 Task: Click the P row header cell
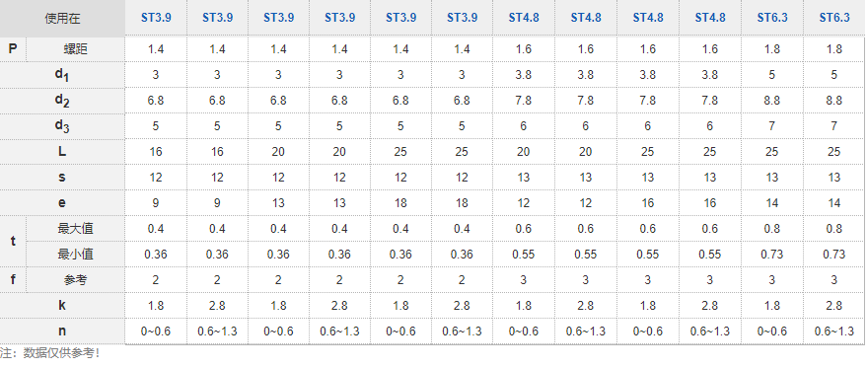click(x=13, y=49)
